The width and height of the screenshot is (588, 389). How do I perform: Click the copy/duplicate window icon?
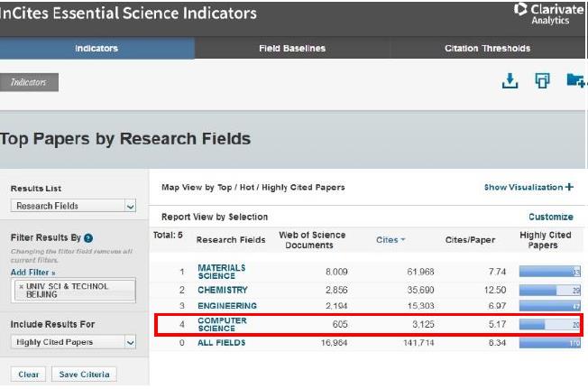(542, 81)
